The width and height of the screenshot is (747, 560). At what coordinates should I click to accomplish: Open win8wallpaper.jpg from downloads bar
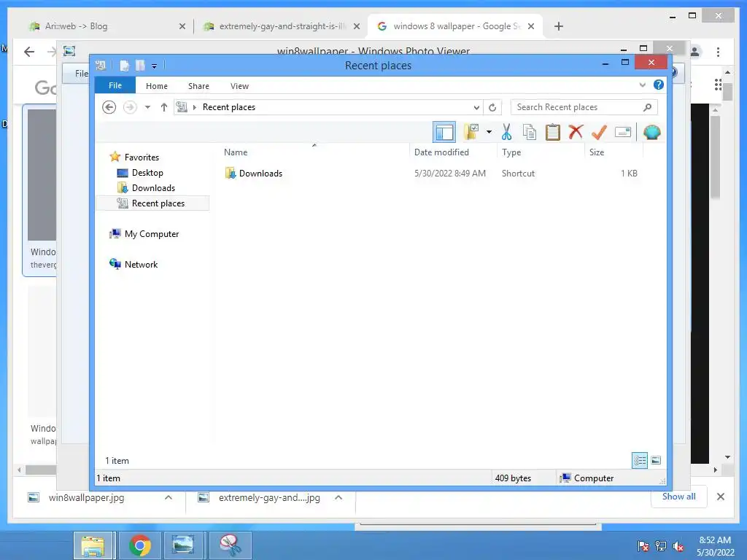pyautogui.click(x=86, y=497)
